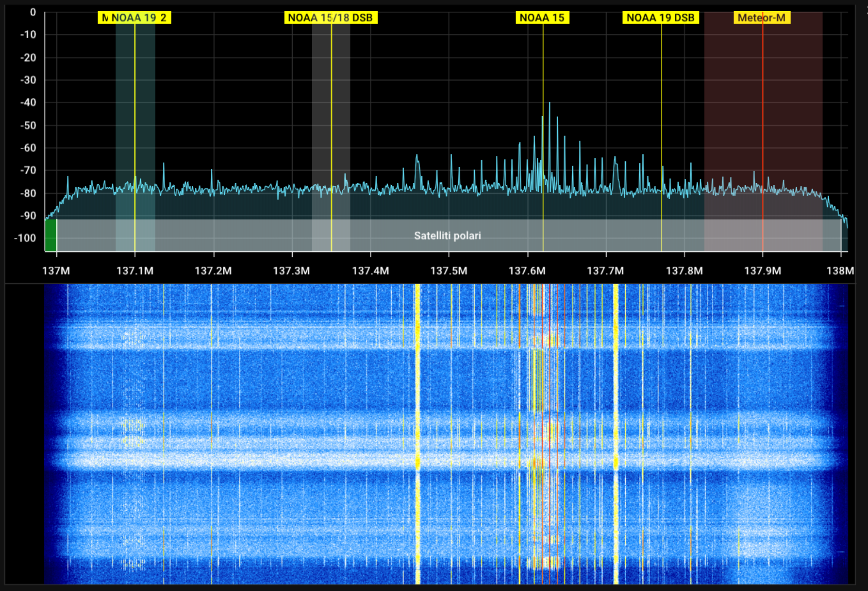The width and height of the screenshot is (868, 591).
Task: Click the -50 dB scale label
Action: [28, 126]
